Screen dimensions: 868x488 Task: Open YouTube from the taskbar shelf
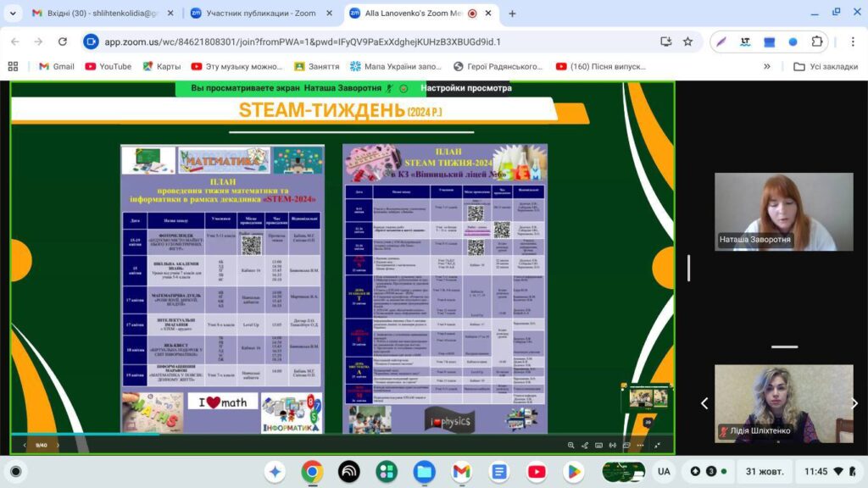[536, 471]
